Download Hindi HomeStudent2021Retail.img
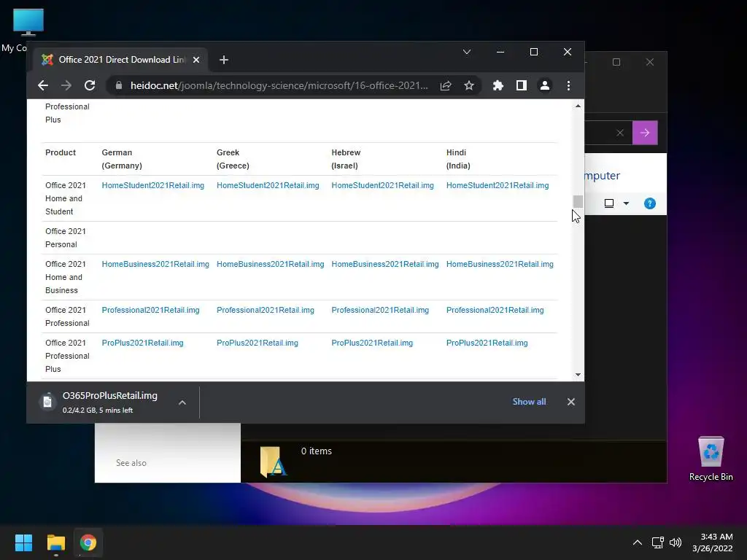 click(498, 185)
